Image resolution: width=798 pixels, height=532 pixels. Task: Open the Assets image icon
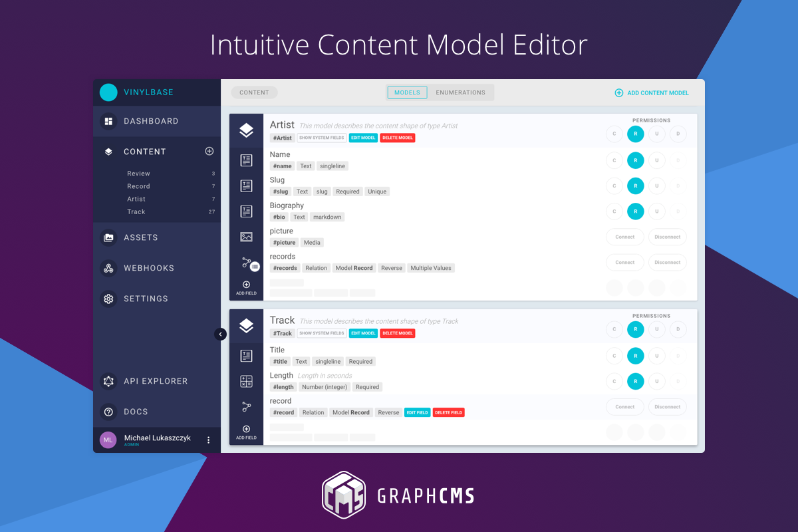point(108,237)
